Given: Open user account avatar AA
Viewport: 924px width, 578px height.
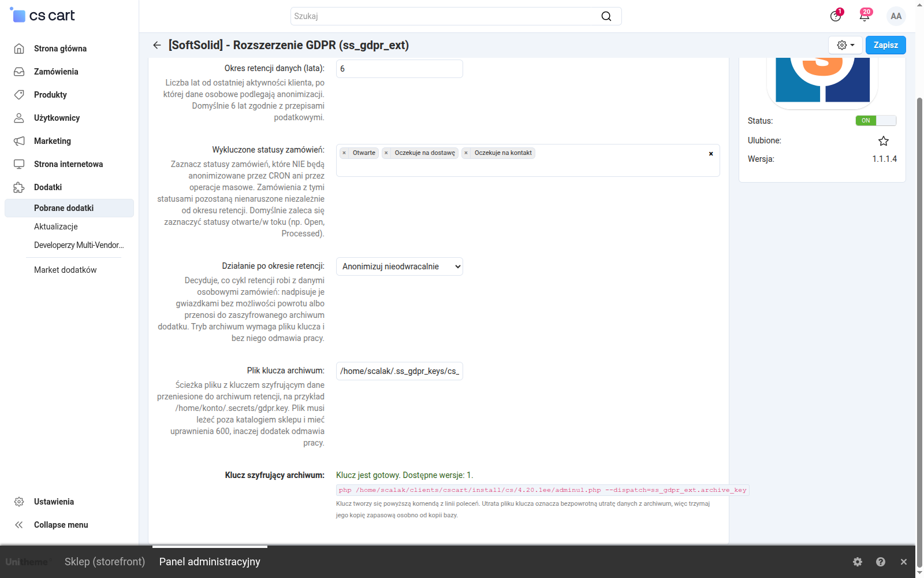Looking at the screenshot, I should pos(896,16).
